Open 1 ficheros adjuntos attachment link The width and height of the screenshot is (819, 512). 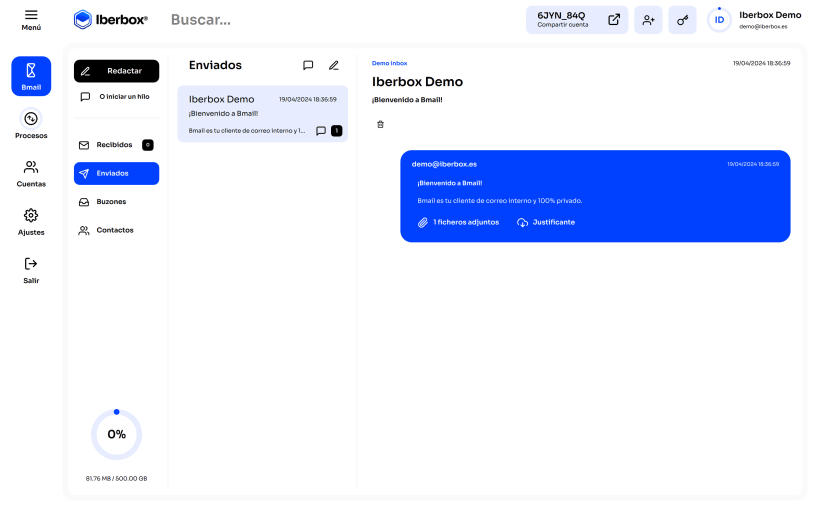(x=459, y=223)
